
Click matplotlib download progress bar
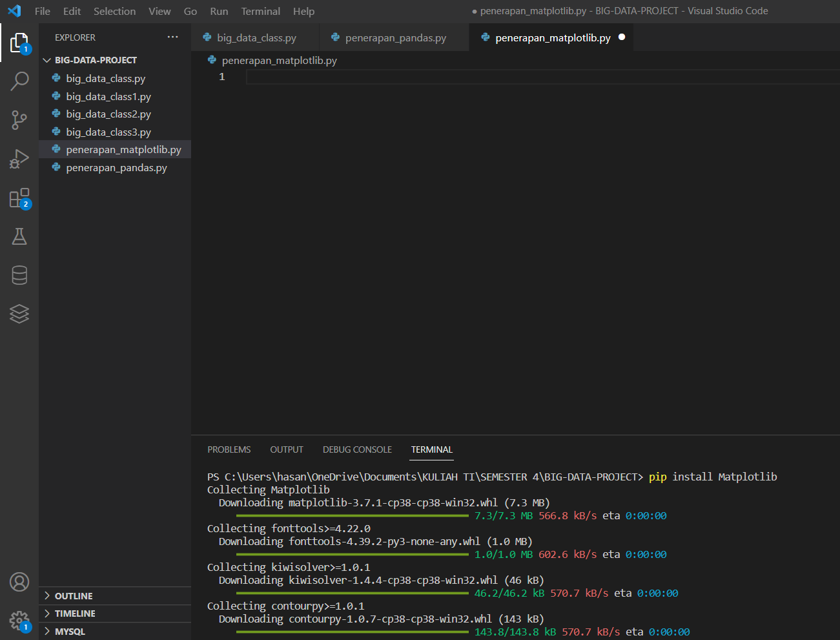pos(353,515)
